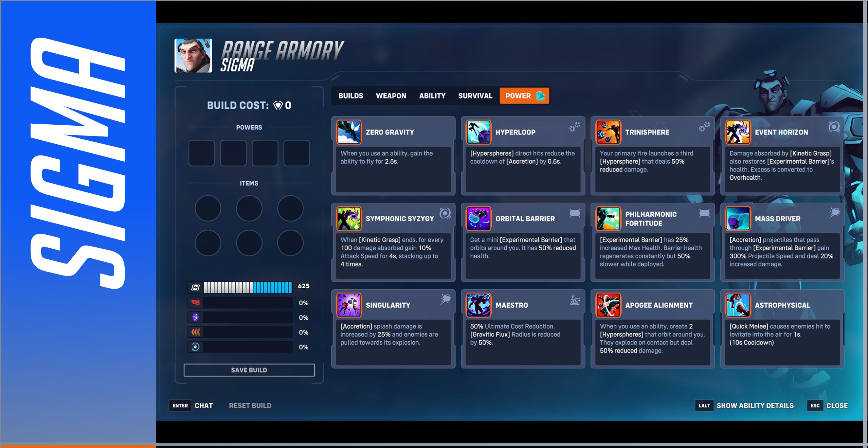Select the second empty Powers slot

pos(233,153)
